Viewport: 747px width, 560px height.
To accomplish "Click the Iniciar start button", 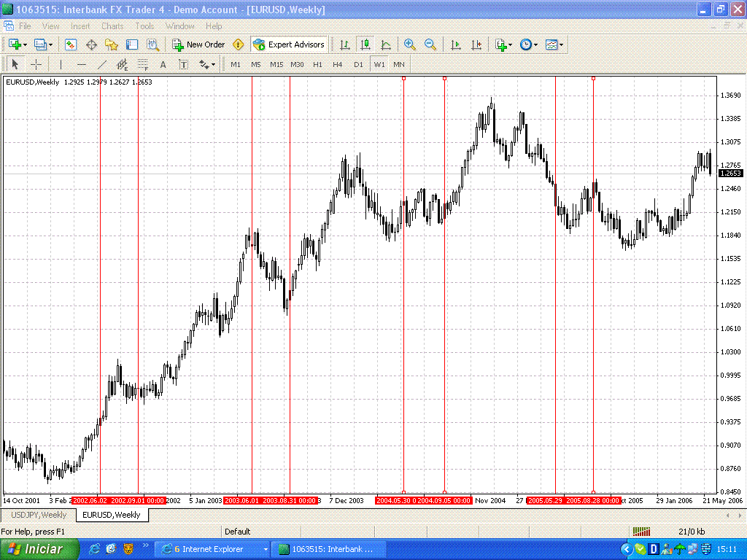I will pos(39,549).
